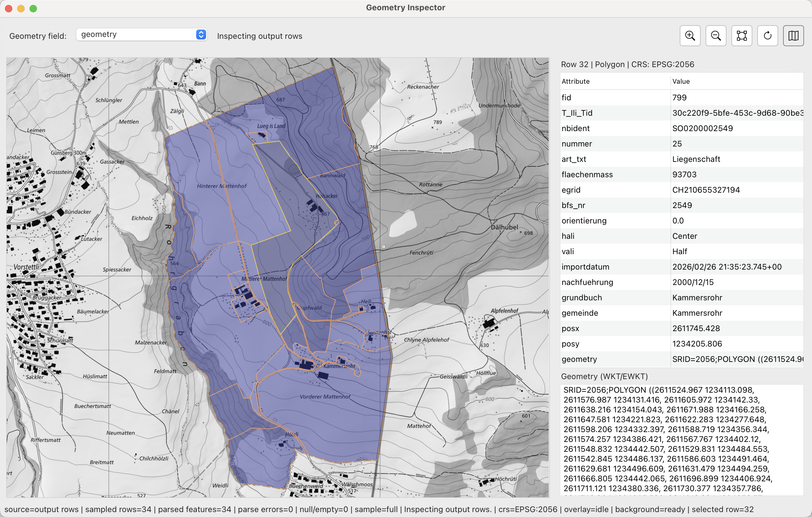Click the flaechenmass value 93703
Image resolution: width=812 pixels, height=517 pixels.
coord(684,174)
